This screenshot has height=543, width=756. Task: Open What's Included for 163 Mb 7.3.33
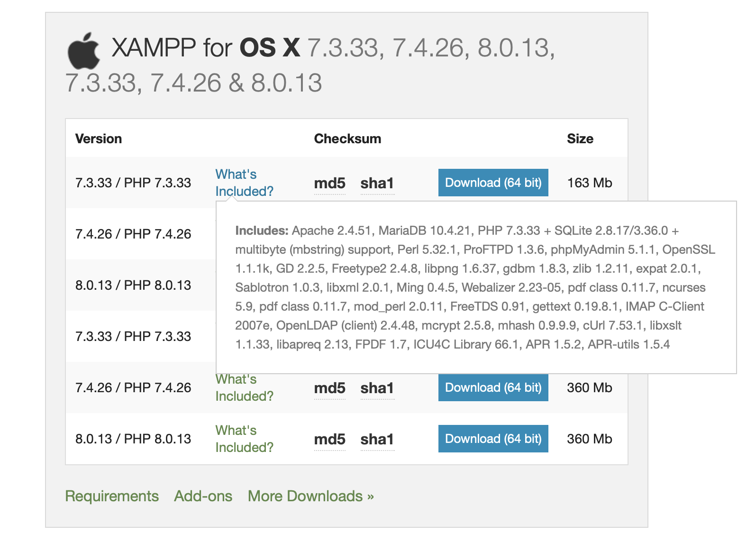point(244,183)
